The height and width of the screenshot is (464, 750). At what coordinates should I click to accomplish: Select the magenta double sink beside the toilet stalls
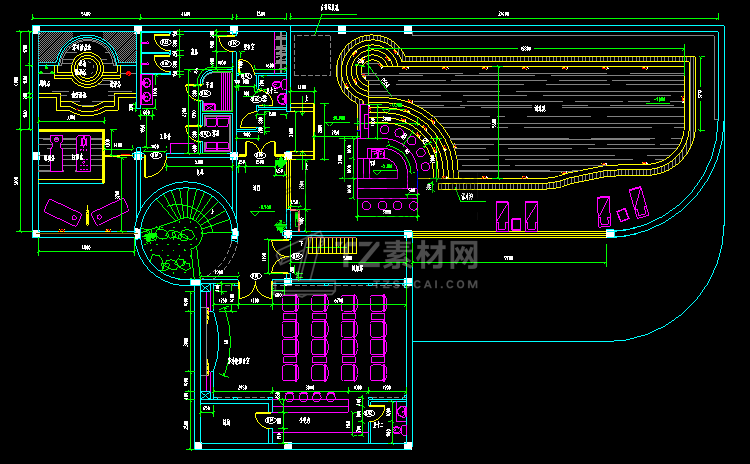[x=147, y=90]
